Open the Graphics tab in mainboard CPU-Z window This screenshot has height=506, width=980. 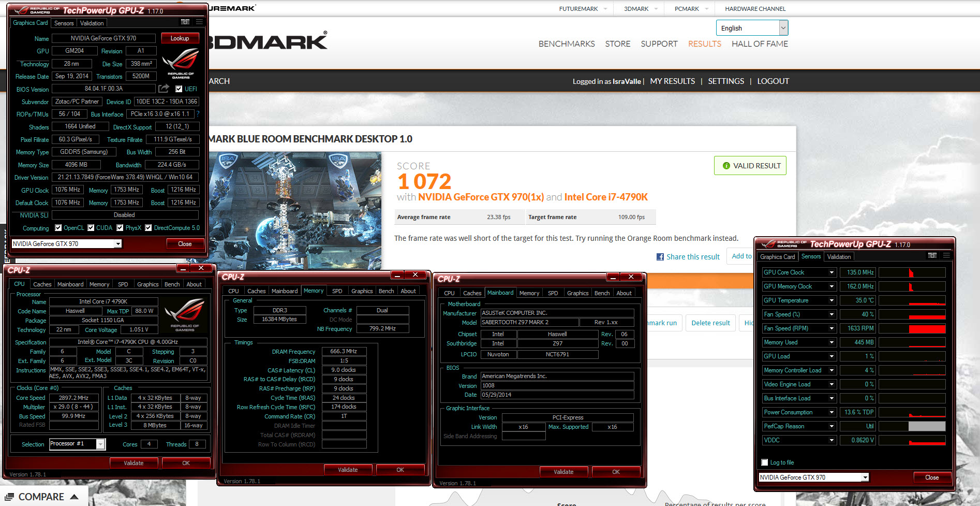(x=578, y=293)
